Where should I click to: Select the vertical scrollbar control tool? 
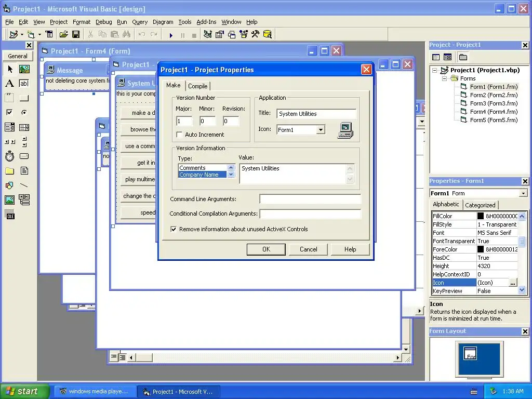pos(24,142)
